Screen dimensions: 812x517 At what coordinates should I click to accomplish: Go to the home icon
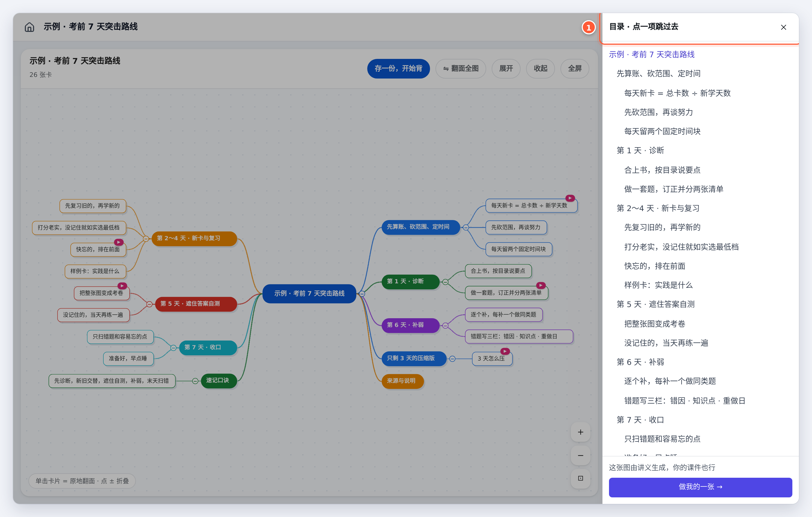tap(29, 27)
